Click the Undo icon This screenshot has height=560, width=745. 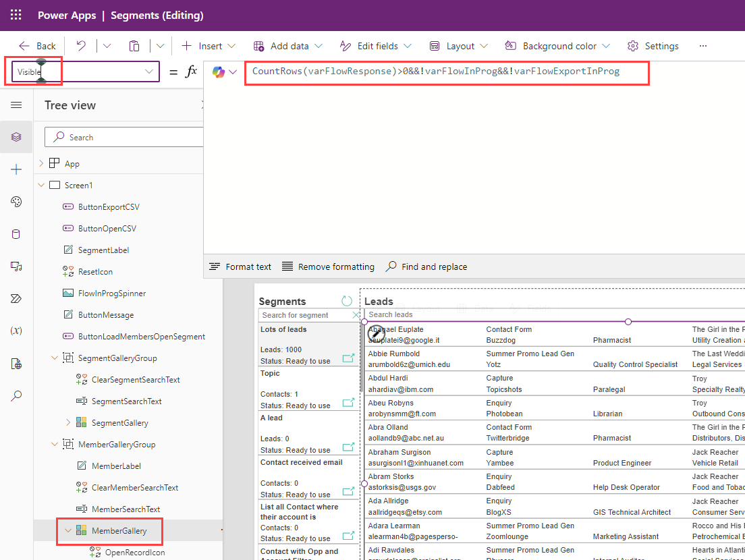81,46
